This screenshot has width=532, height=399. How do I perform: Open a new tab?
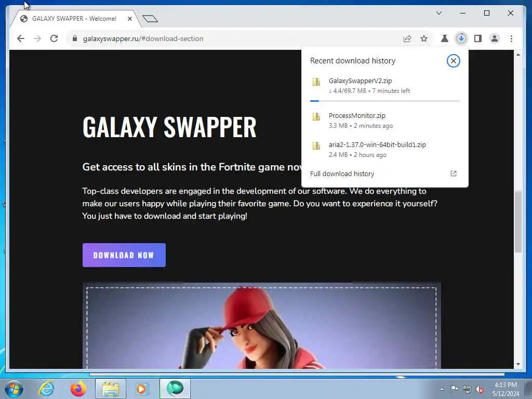[150, 19]
